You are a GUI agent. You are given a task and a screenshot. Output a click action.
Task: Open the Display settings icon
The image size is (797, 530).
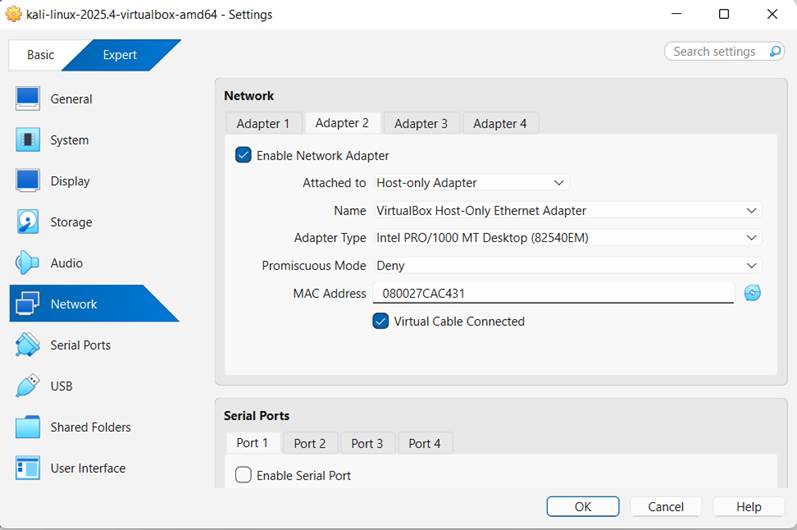28,181
